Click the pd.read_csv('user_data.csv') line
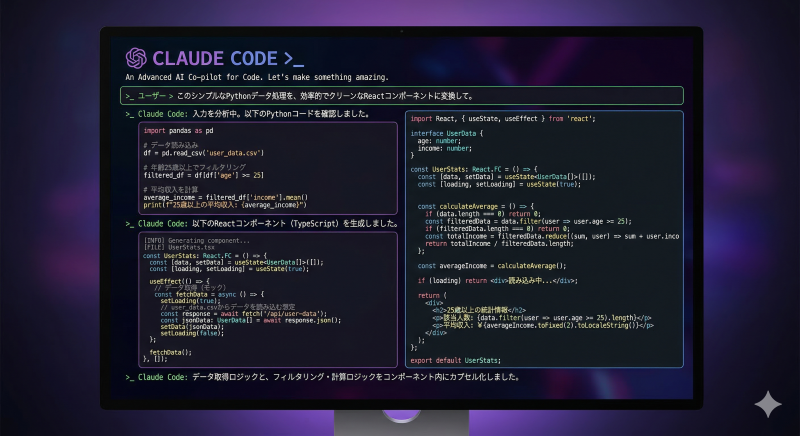800x436 pixels. point(204,153)
